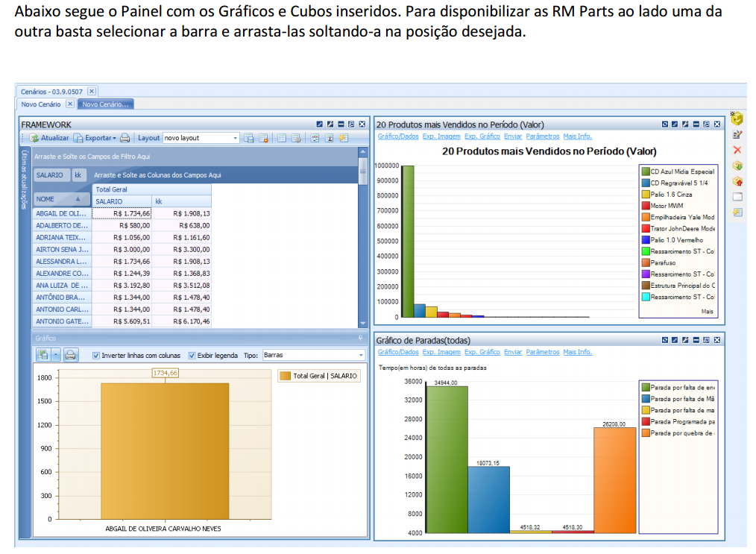Switch to the highlighted Novo Cenário... tab
Image resolution: width=756 pixels, height=554 pixels.
tap(106, 104)
